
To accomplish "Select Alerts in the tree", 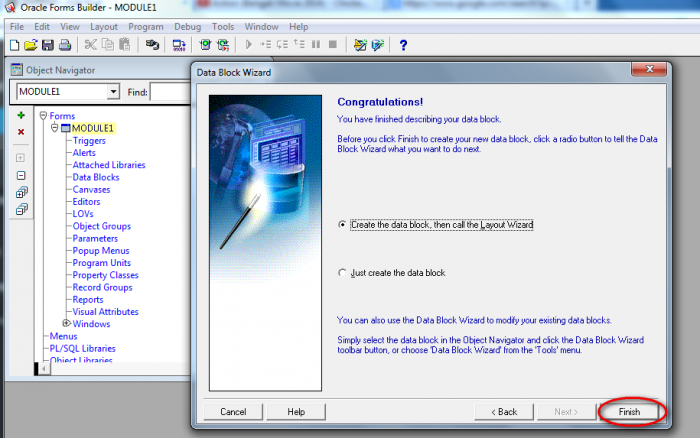I will pos(84,153).
